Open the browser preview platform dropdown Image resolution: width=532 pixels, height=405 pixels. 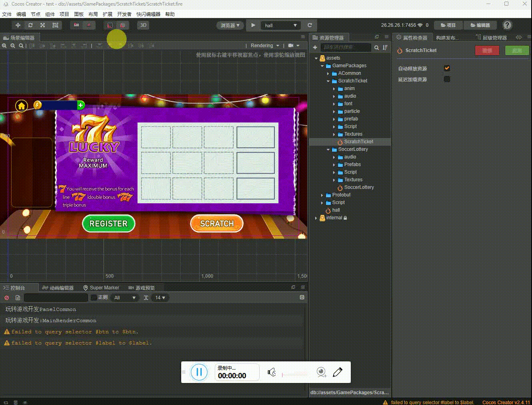[x=230, y=25]
